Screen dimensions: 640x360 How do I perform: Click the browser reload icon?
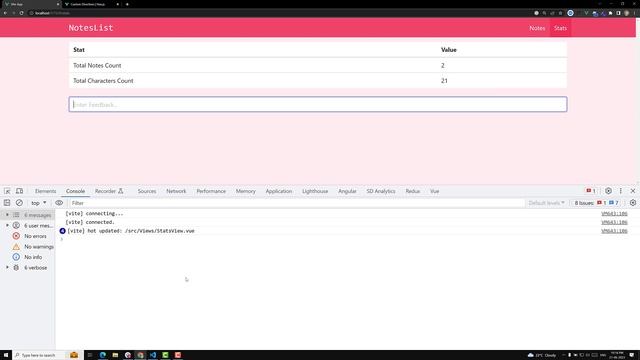click(x=21, y=13)
